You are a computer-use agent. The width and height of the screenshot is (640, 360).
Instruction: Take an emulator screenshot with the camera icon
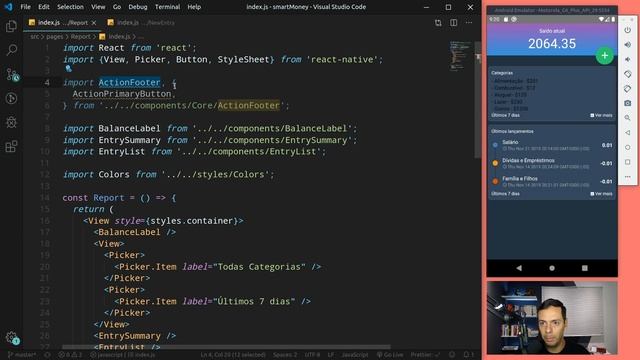coord(628,103)
